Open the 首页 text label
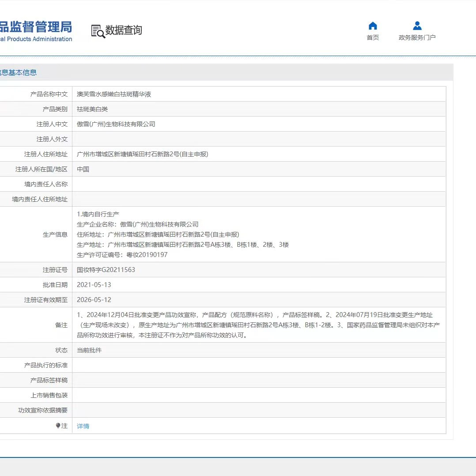Viewport: 476px width, 476px height. [x=373, y=38]
